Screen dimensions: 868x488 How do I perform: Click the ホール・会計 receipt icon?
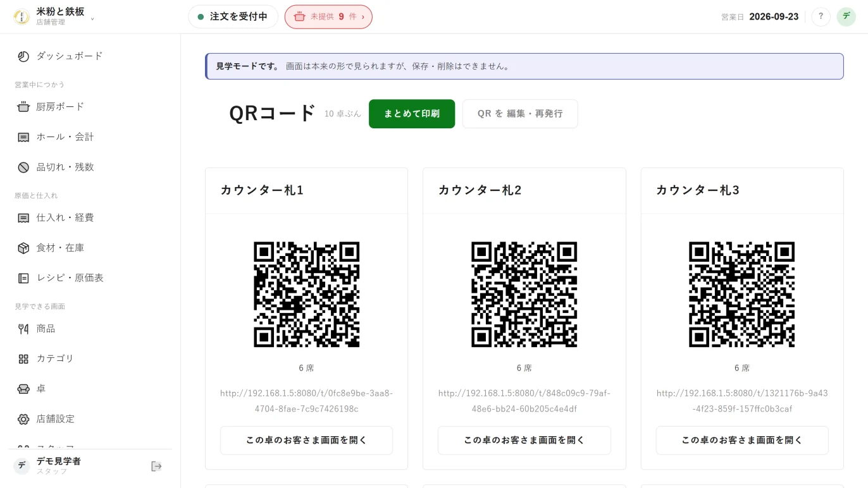pyautogui.click(x=23, y=137)
